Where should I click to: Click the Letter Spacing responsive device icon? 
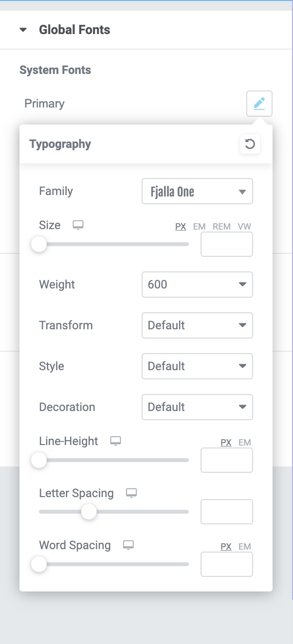(131, 493)
